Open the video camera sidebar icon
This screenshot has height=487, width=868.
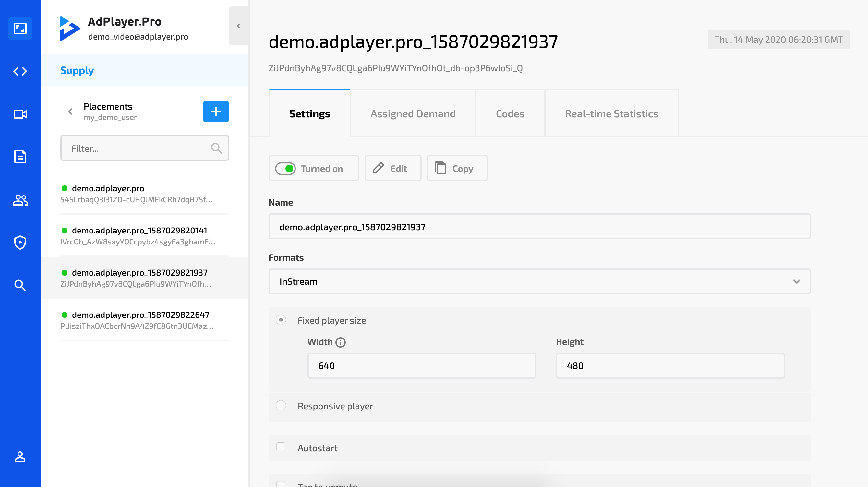point(20,114)
